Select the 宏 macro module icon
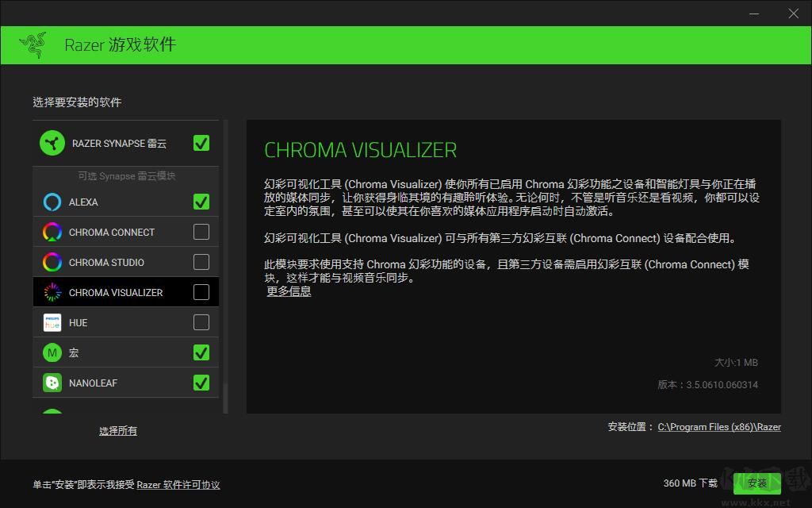This screenshot has height=508, width=812. (x=52, y=352)
